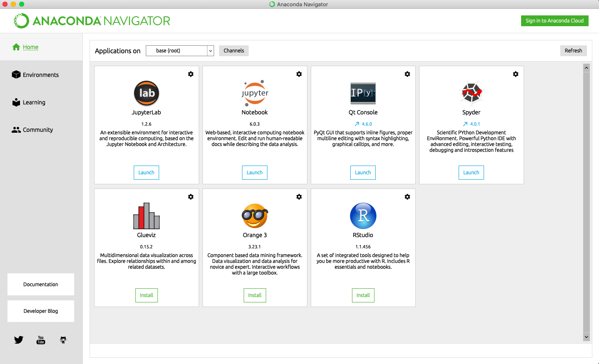This screenshot has width=599, height=364.
Task: Go to the Home tab
Action: (x=41, y=47)
